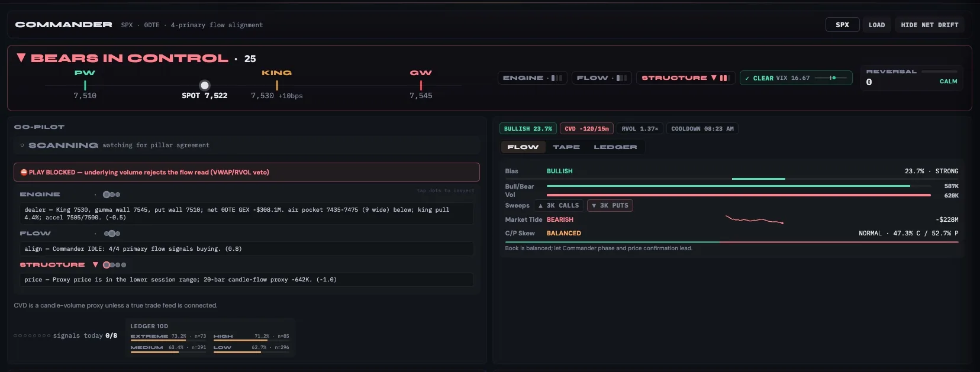Click the price Proxy structure detail text
980x372 pixels.
(x=246, y=280)
